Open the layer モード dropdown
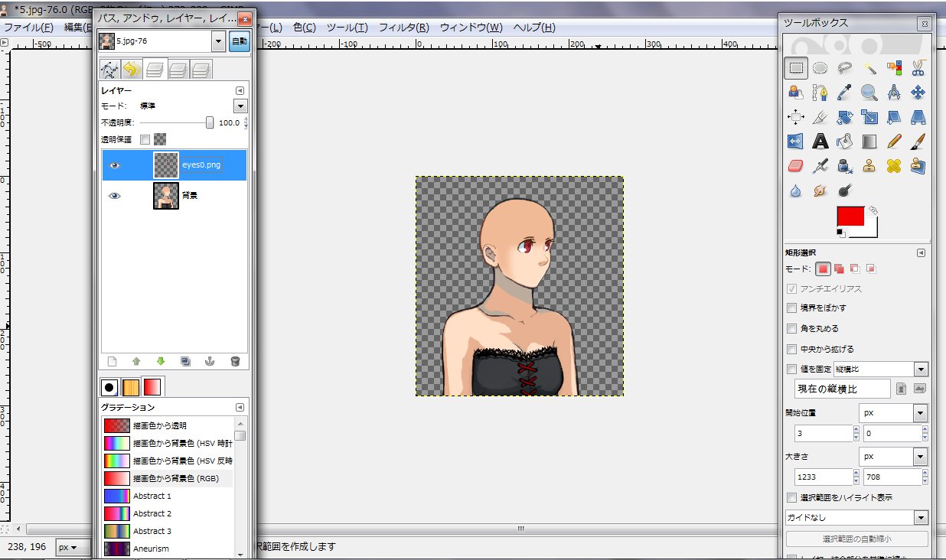Screen dimensions: 946x560 pos(240,106)
